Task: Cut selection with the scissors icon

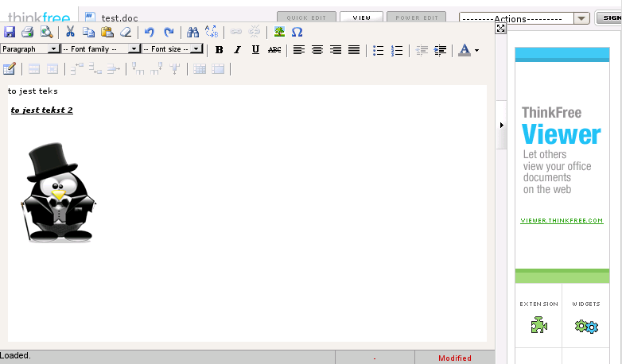Action: 70,32
